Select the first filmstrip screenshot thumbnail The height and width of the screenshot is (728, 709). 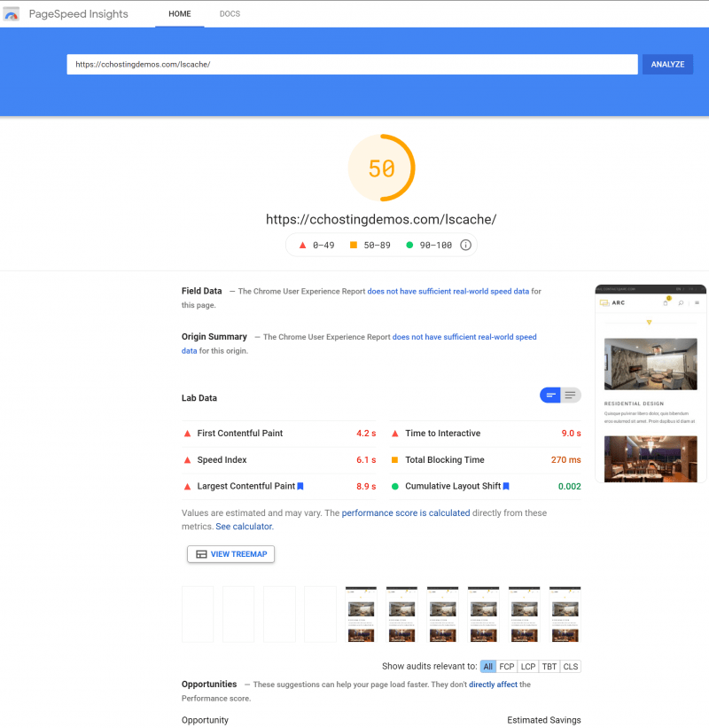[x=197, y=614]
